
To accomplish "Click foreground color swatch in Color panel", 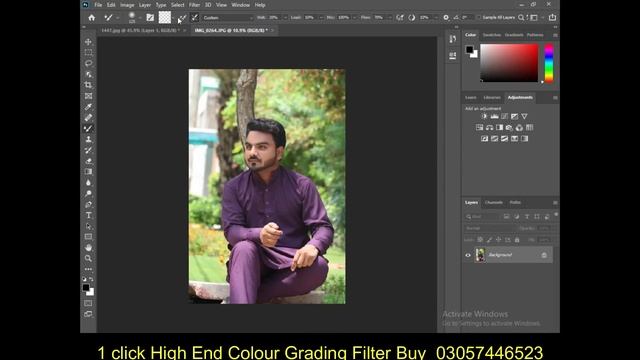I will [x=469, y=49].
